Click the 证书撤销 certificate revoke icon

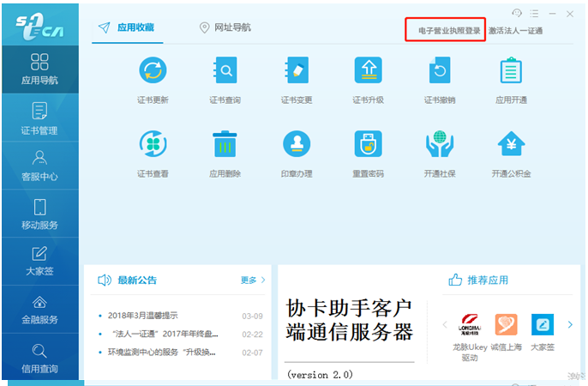(440, 70)
